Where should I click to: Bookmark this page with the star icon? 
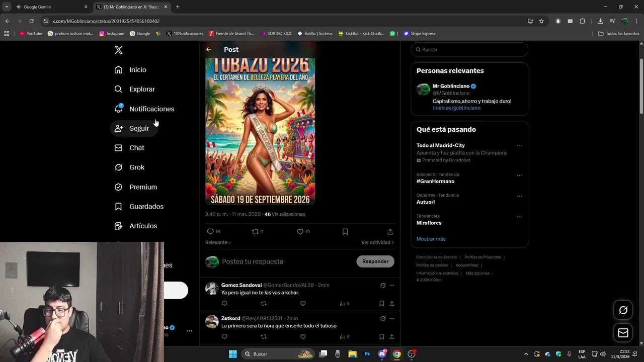(x=541, y=21)
